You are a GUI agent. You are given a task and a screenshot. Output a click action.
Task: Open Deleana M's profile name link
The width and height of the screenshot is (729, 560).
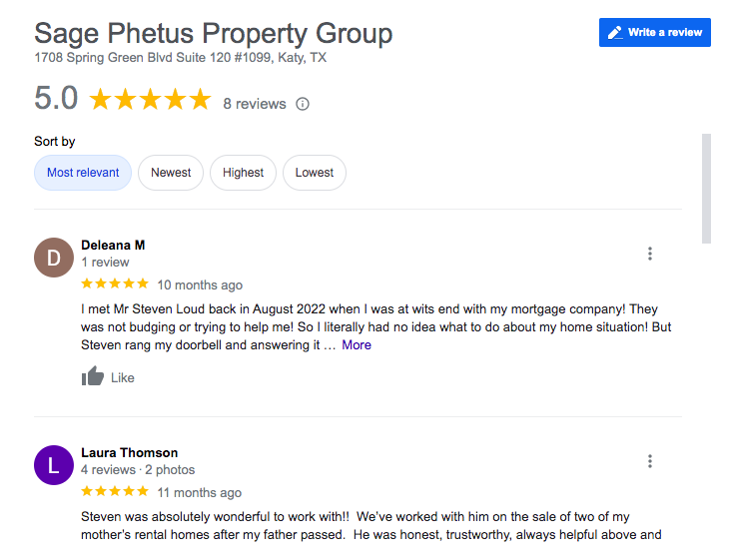[113, 245]
